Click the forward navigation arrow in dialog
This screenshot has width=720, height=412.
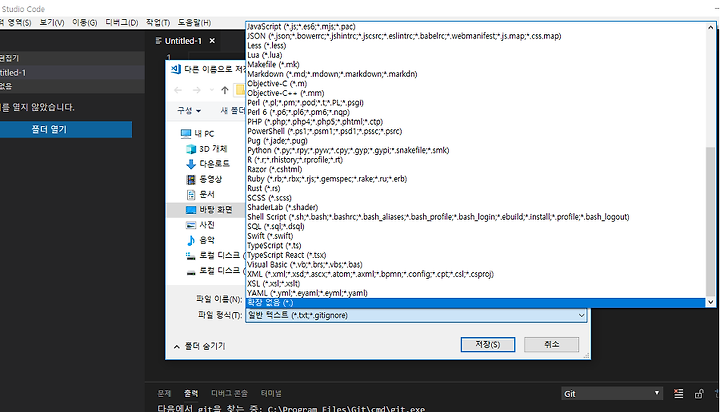pos(197,90)
